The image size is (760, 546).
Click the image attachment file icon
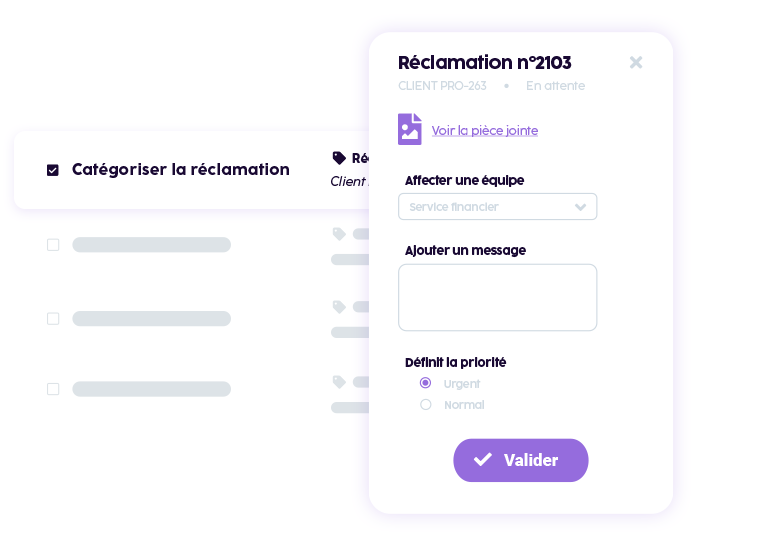(409, 130)
